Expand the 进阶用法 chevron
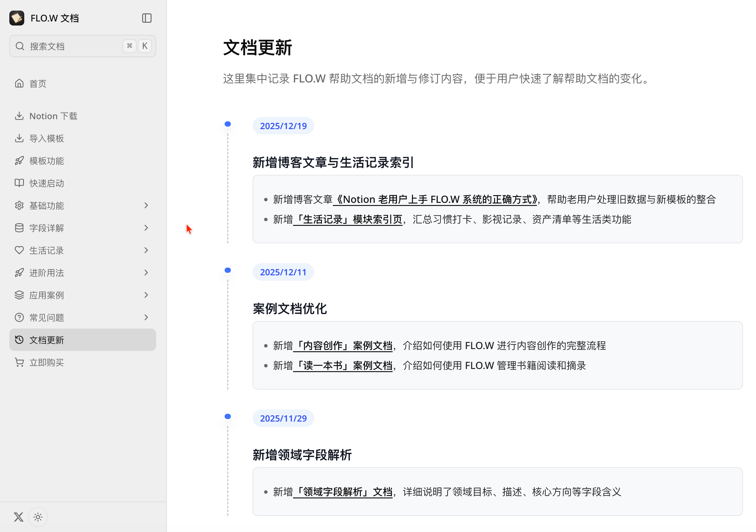This screenshot has width=756, height=532. [146, 273]
